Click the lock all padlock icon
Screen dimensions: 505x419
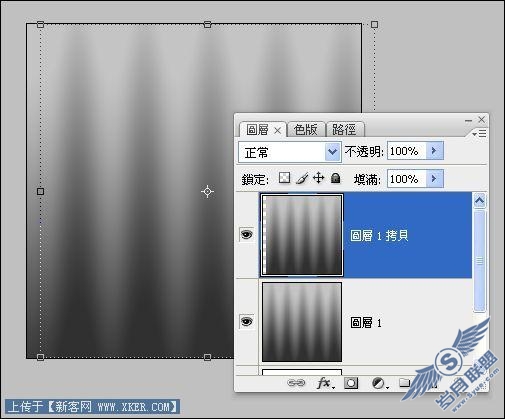336,178
